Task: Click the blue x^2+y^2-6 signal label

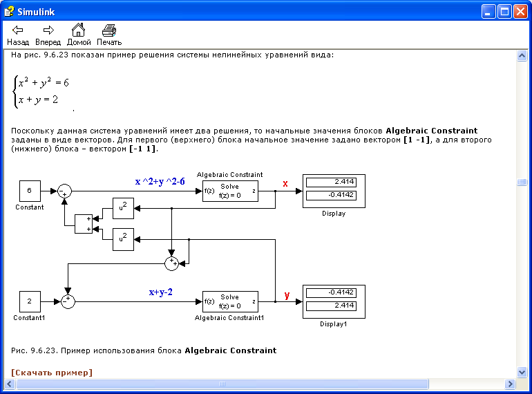Action: [x=160, y=182]
